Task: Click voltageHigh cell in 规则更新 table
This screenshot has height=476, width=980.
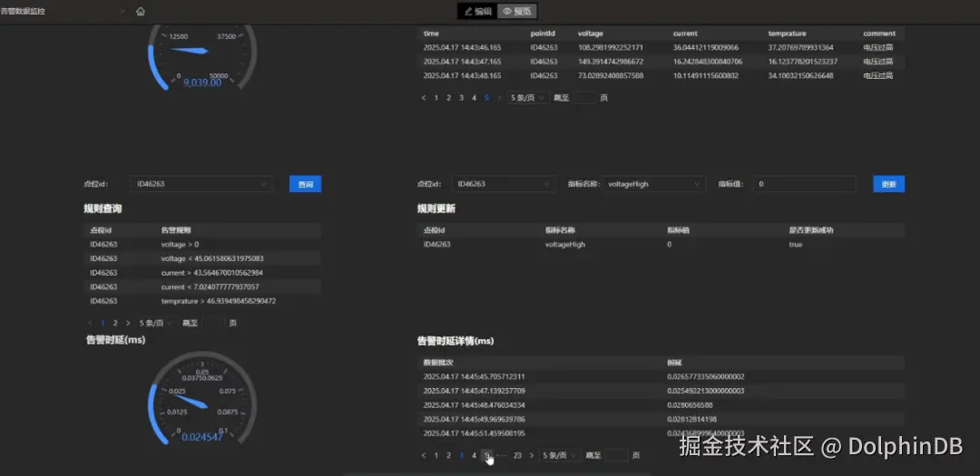Action: tap(565, 244)
